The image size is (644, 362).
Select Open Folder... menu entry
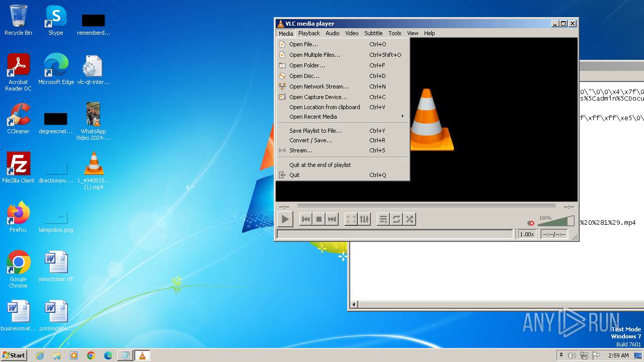pyautogui.click(x=343, y=65)
